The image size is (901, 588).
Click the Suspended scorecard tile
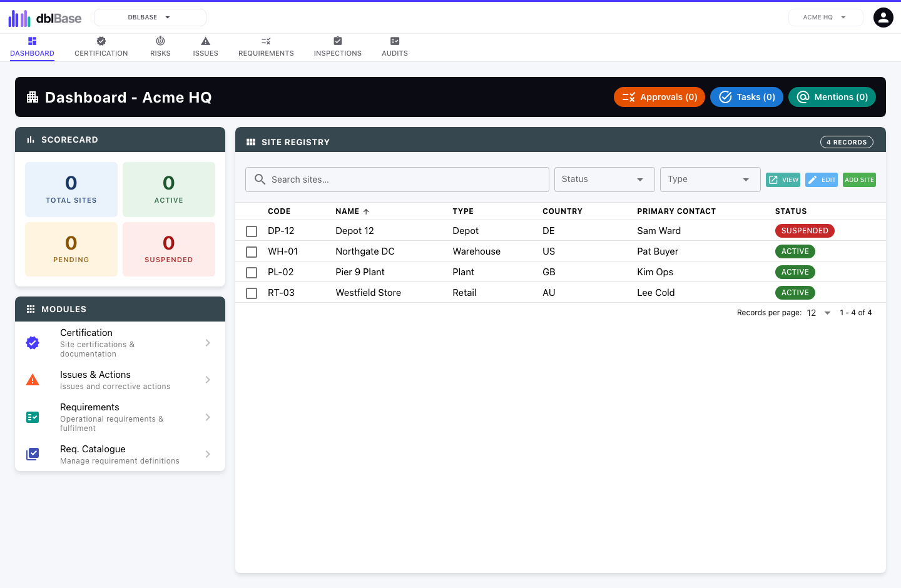pyautogui.click(x=169, y=249)
